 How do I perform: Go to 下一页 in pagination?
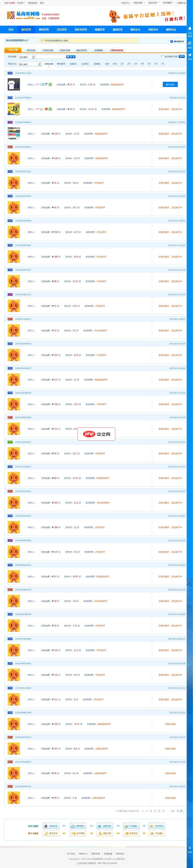click(180, 811)
